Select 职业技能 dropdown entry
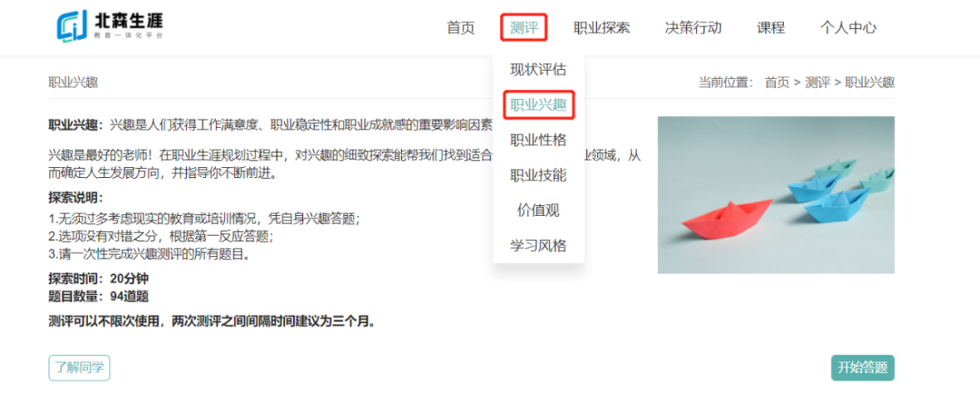The width and height of the screenshot is (980, 403). (x=538, y=175)
